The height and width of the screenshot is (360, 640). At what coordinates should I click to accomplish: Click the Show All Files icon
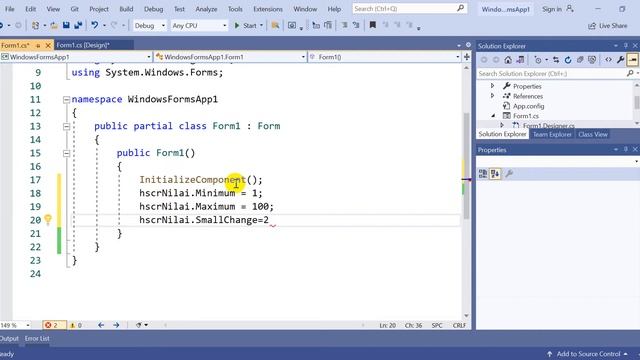(592, 60)
